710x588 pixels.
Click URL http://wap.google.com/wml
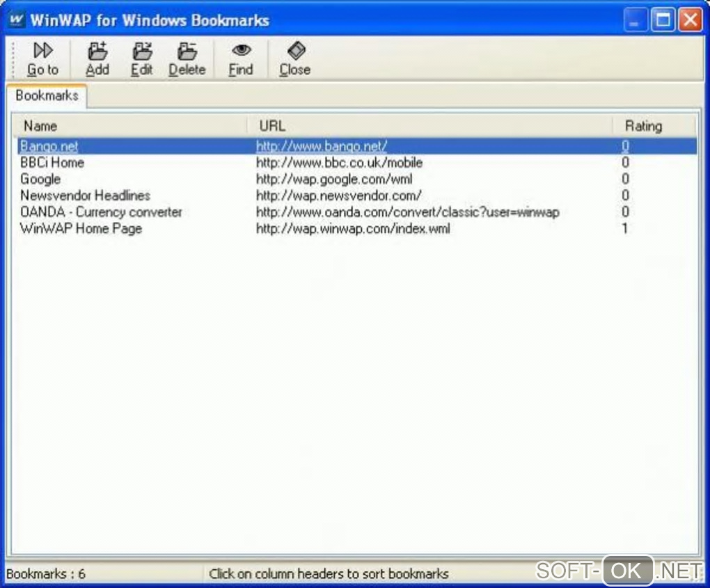[x=334, y=179]
